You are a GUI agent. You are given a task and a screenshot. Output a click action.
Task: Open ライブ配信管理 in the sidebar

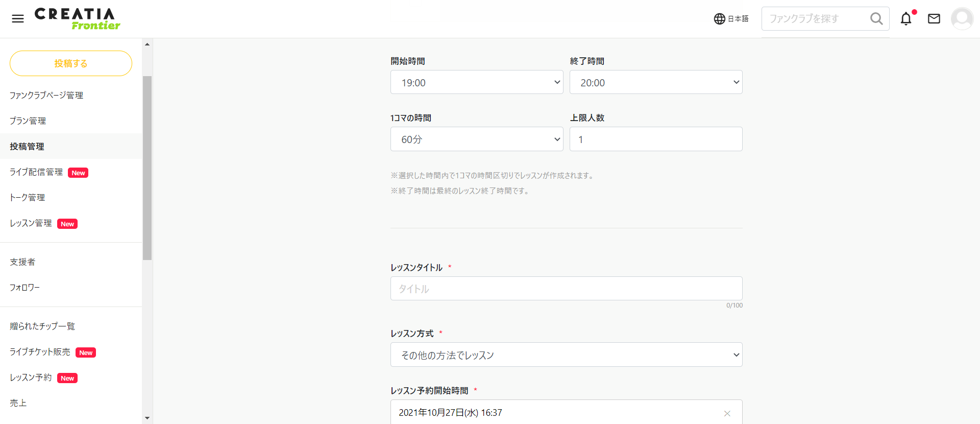point(36,172)
